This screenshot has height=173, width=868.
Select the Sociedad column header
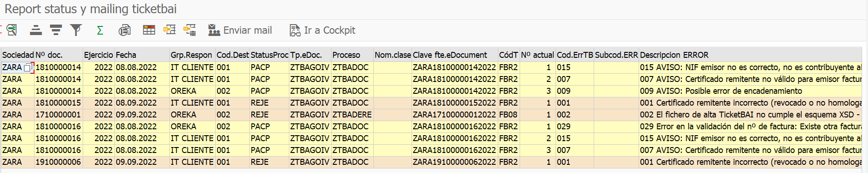(x=18, y=55)
